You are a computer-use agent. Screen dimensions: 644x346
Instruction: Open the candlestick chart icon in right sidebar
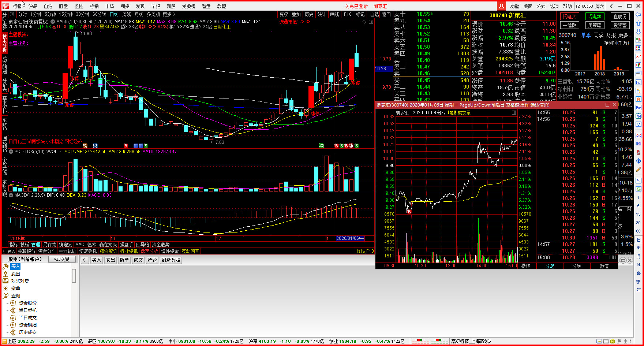pos(639,65)
